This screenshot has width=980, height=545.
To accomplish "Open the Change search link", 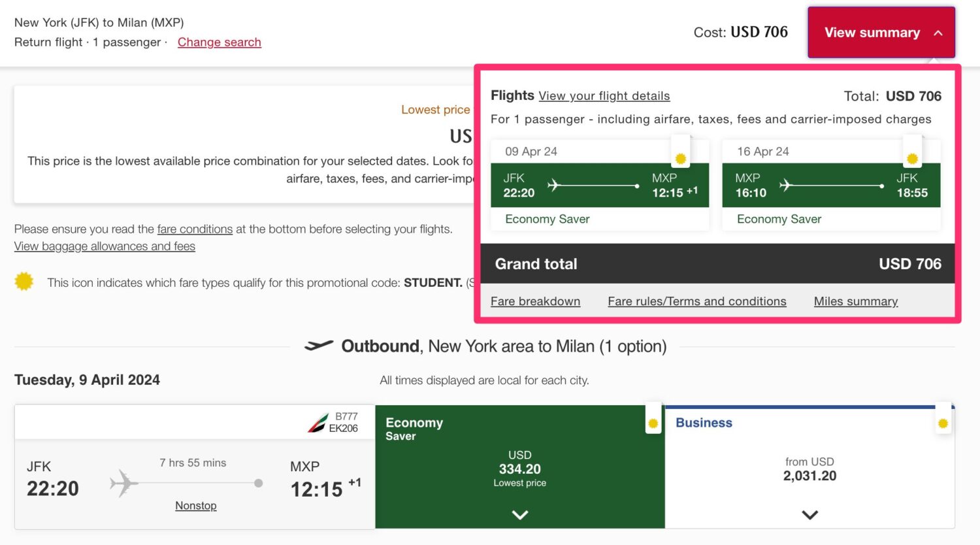I will pos(220,42).
